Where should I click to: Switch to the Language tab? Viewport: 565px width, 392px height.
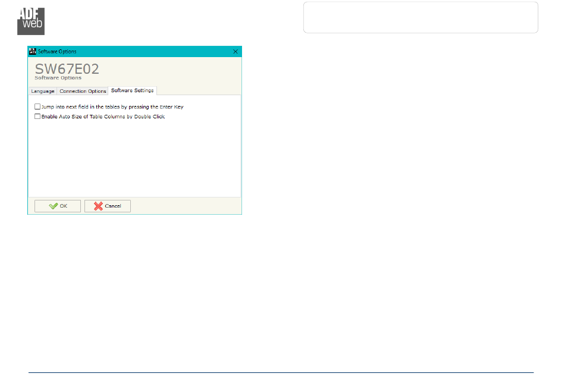42,91
